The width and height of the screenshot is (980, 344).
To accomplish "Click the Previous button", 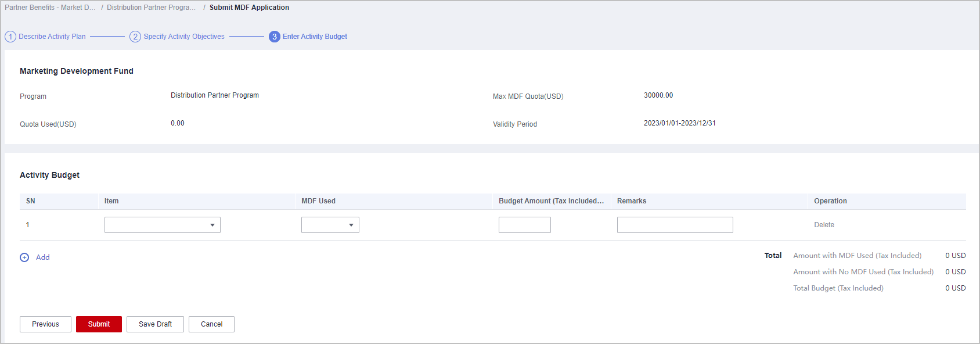I will [x=45, y=324].
